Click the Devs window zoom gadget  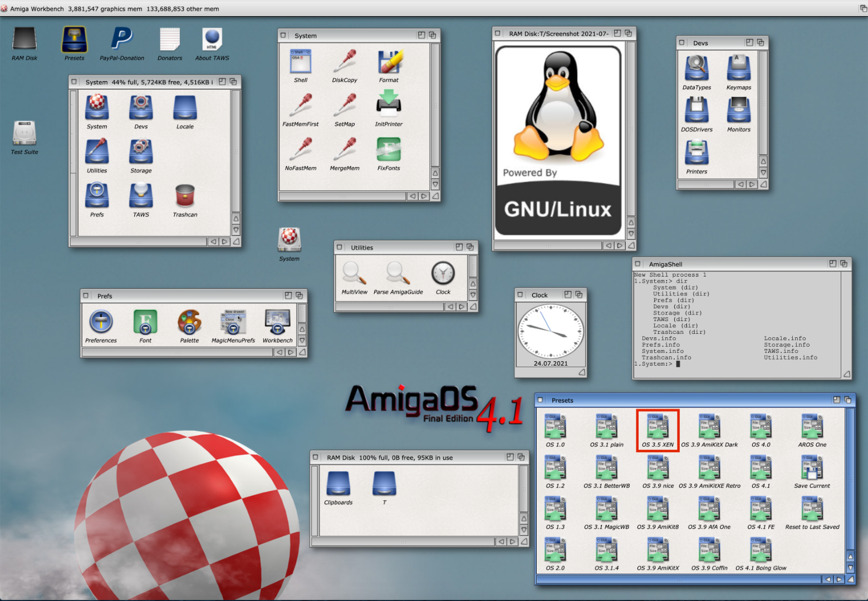(749, 43)
